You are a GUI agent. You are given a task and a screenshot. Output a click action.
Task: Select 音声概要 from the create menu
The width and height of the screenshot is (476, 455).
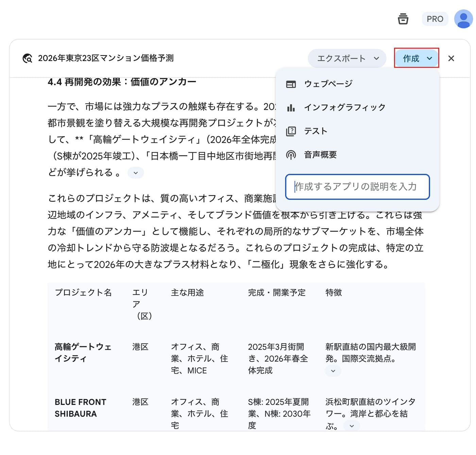(357, 155)
